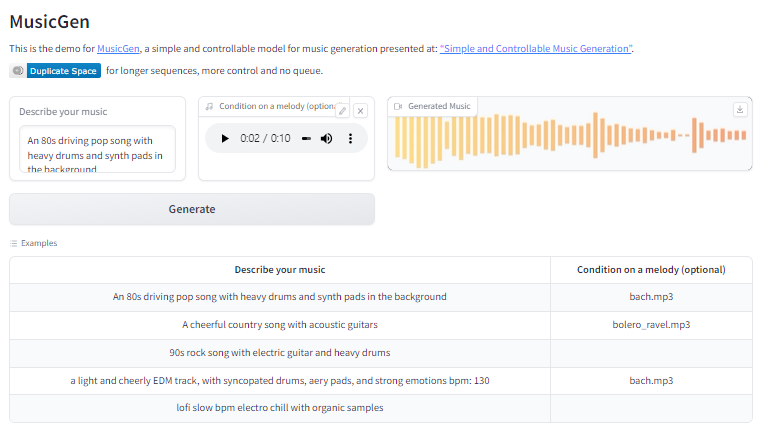
Task: Mute the melody audio volume
Action: coord(327,138)
